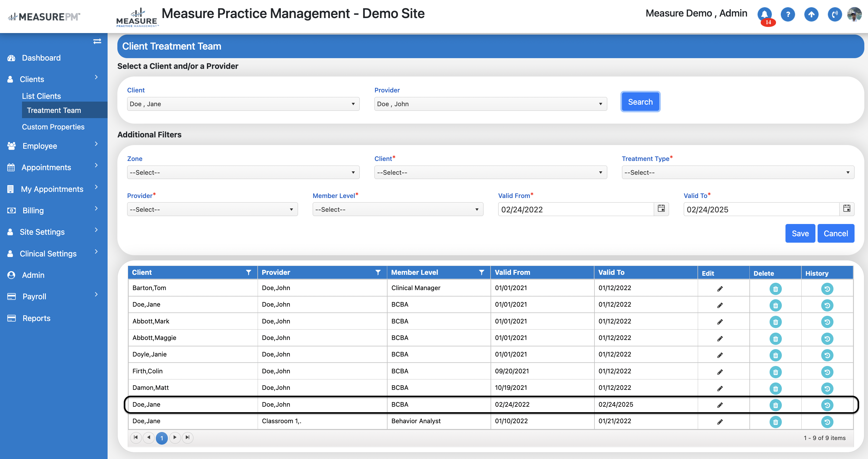The image size is (868, 459).
Task: Go to Reports in sidebar
Action: coord(36,318)
